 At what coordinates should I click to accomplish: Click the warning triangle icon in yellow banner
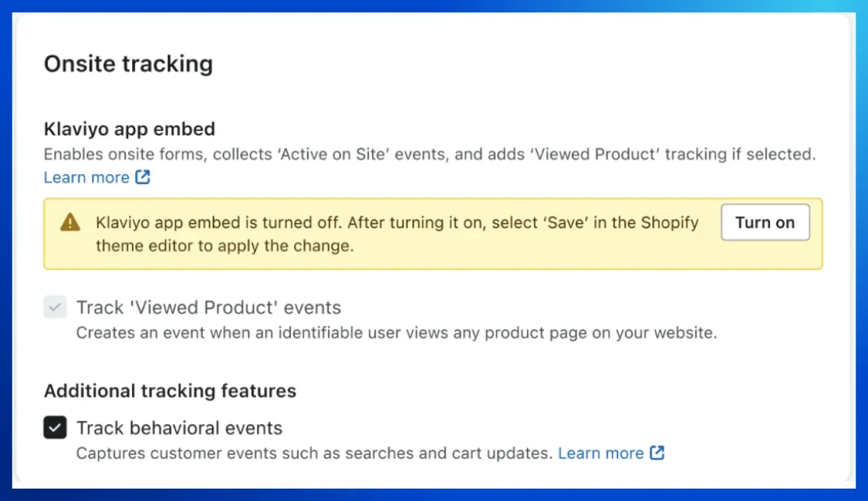[69, 223]
